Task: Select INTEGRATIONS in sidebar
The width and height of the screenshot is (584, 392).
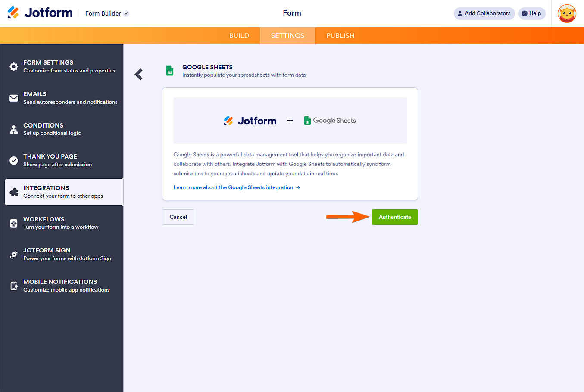Action: point(64,192)
